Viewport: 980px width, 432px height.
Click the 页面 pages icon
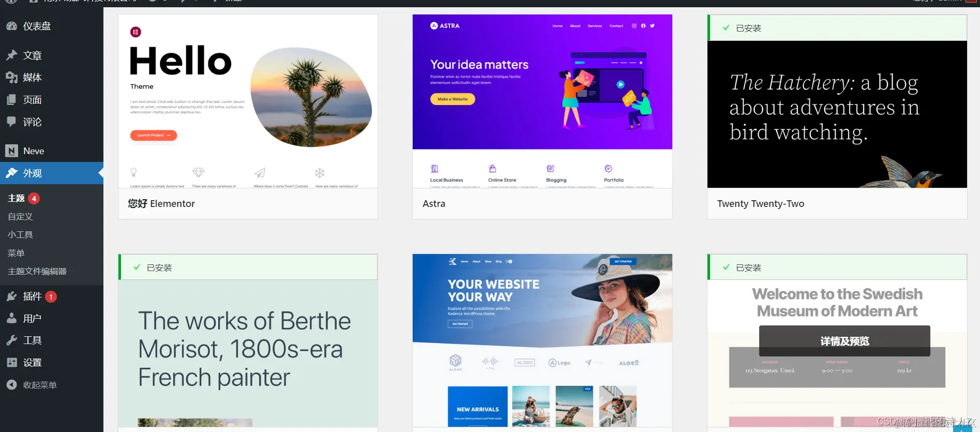click(11, 99)
